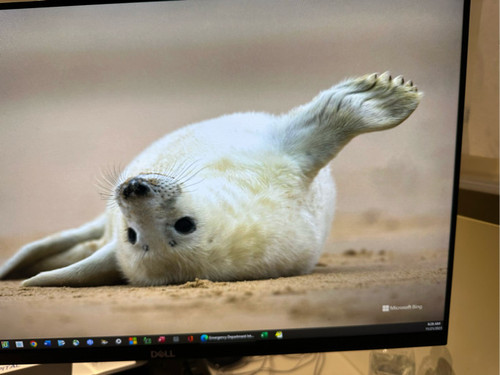The height and width of the screenshot is (375, 500).
Task: Click the Microsoft Bing wallpaper logo
Action: (402, 308)
